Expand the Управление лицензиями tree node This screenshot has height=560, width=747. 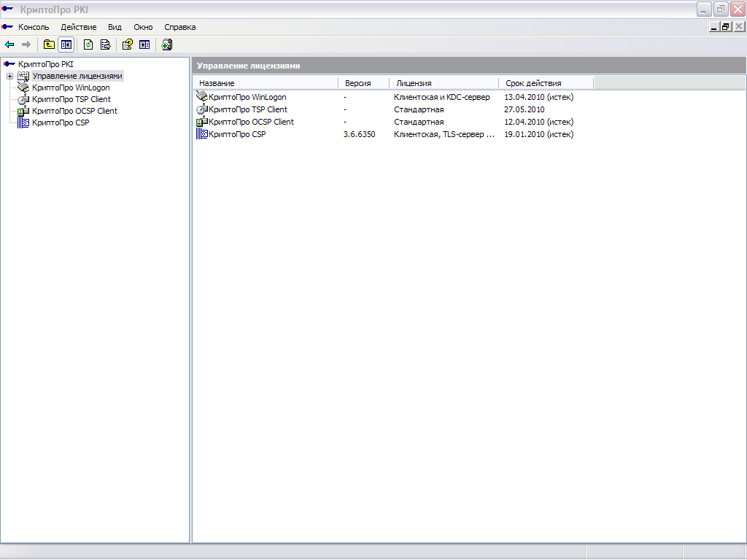[9, 76]
